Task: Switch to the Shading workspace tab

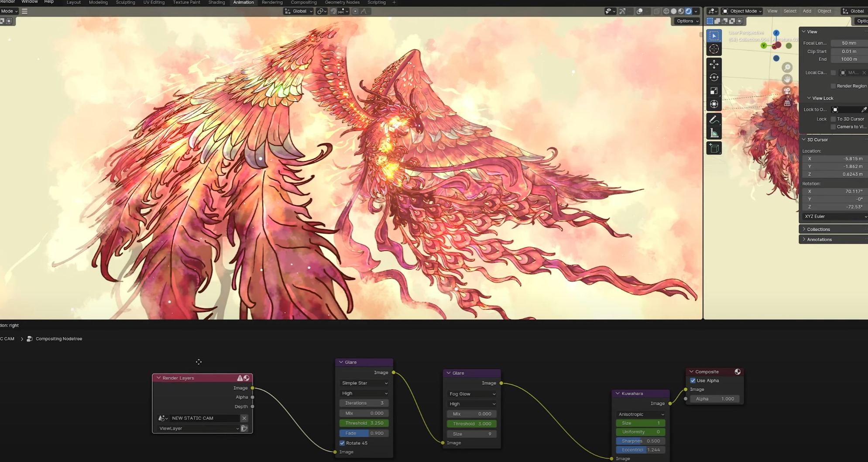Action: [216, 3]
